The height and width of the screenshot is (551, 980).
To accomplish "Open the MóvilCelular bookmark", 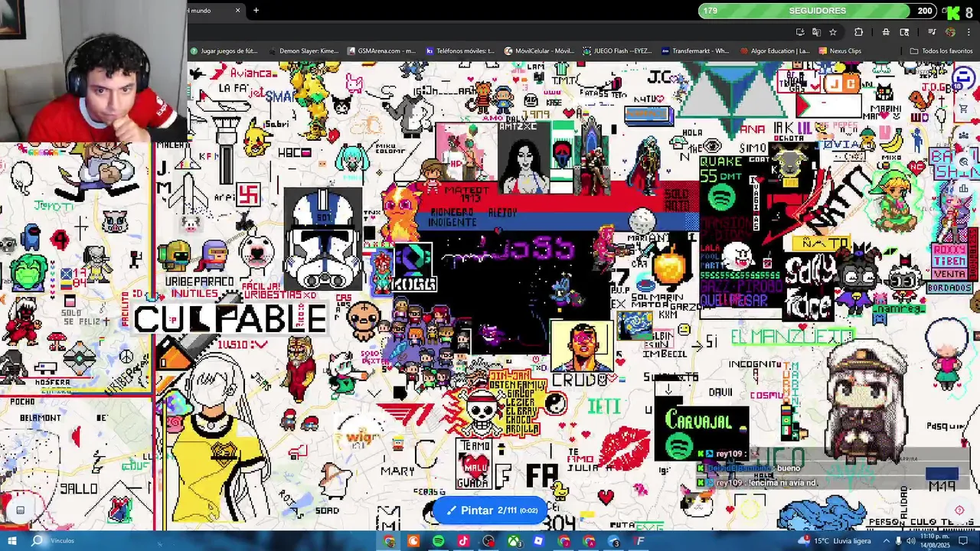I will [x=539, y=51].
